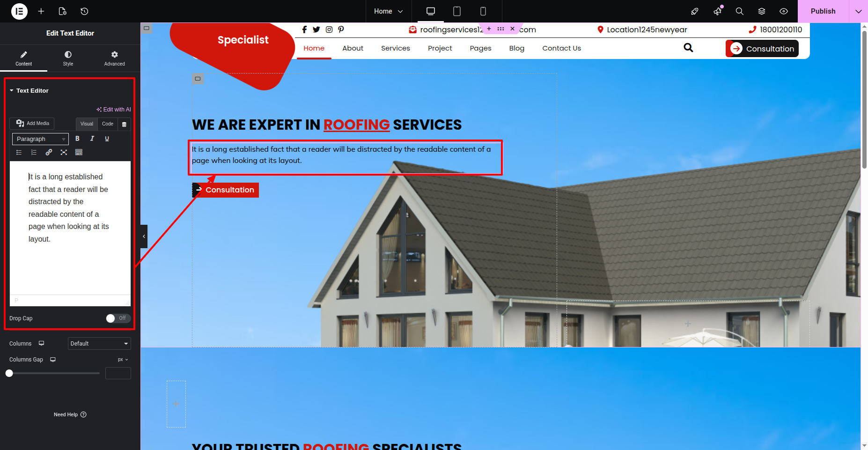Screen dimensions: 868x450
Task: Click the Publish button
Action: click(x=823, y=11)
